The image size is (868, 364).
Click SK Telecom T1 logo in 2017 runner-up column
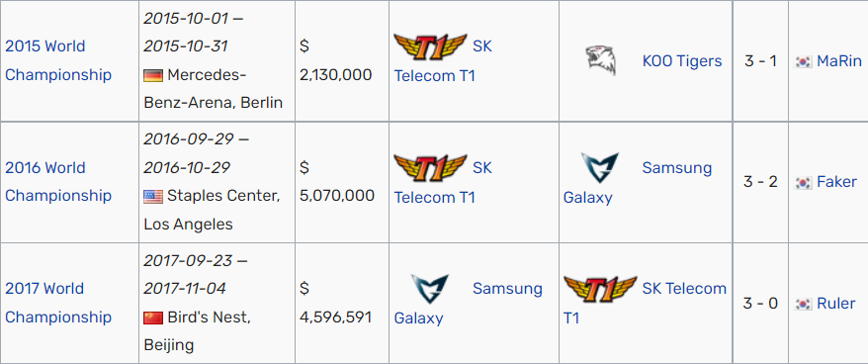[600, 289]
